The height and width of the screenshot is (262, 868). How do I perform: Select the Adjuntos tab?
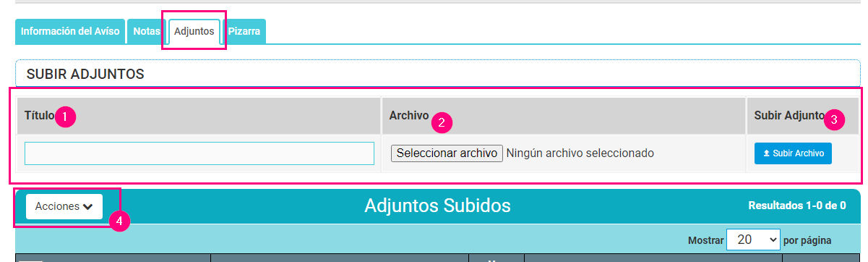click(194, 32)
